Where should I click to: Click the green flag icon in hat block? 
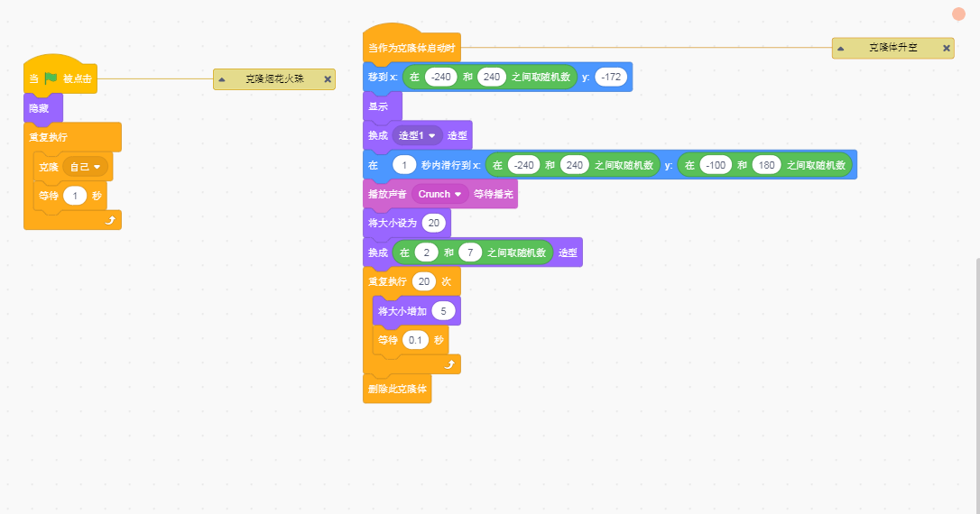click(51, 78)
